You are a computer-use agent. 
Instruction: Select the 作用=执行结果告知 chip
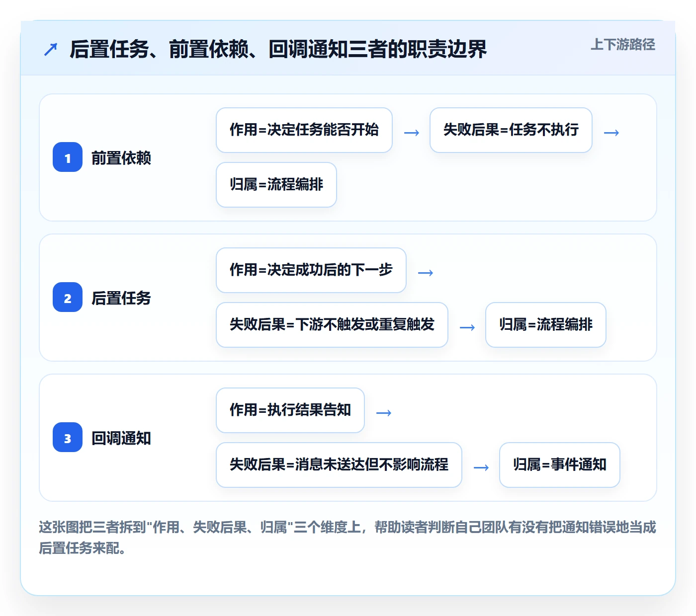point(290,410)
